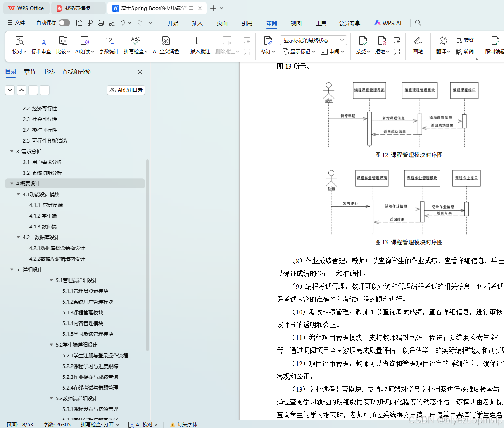Launch the 标准审查 review tool
Screen dimensions: 504x428
[41, 45]
